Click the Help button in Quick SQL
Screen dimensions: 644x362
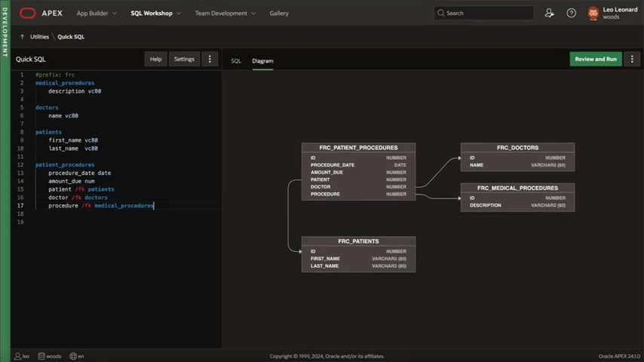(x=155, y=59)
